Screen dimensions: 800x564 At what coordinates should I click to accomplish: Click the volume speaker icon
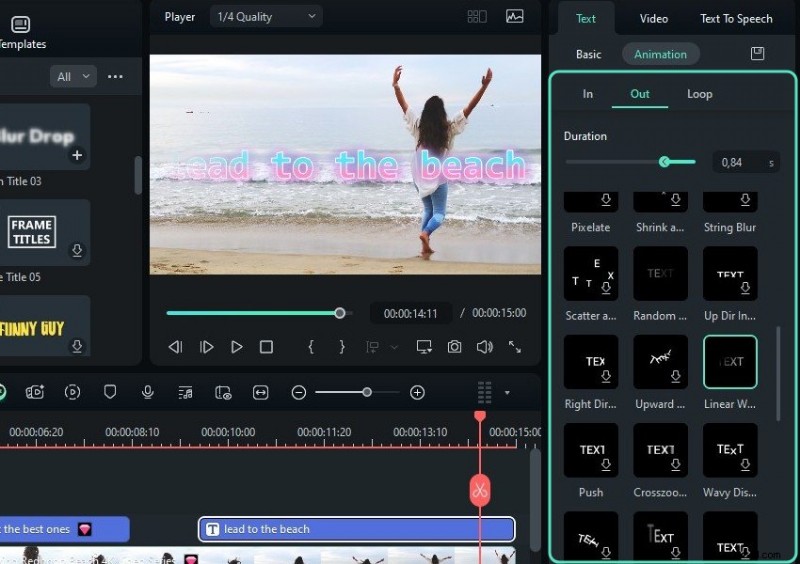tap(484, 347)
